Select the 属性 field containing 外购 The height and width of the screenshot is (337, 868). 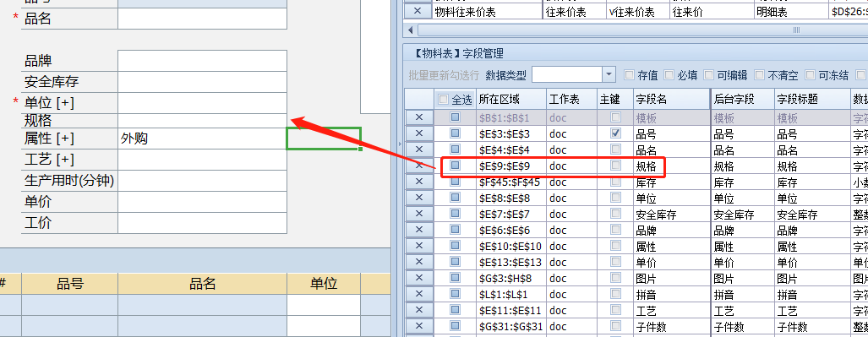point(202,139)
